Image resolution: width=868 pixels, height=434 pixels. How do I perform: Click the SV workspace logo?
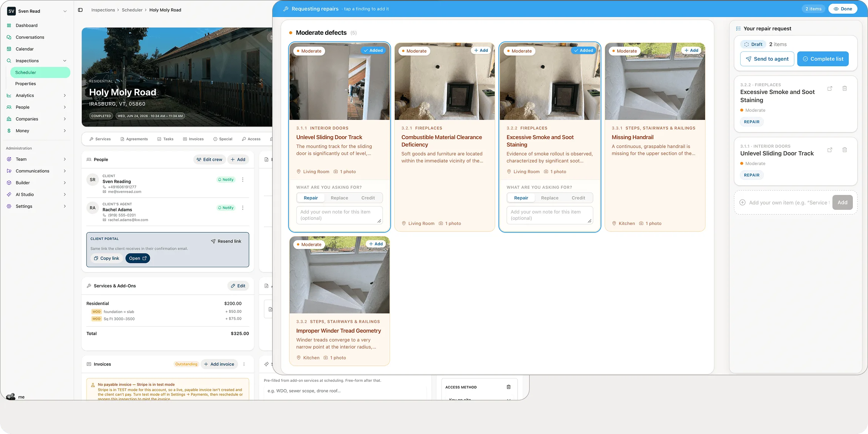[x=11, y=11]
